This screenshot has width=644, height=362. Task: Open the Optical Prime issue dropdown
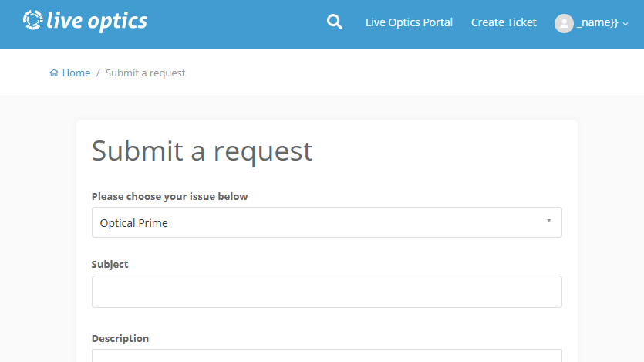coord(326,222)
